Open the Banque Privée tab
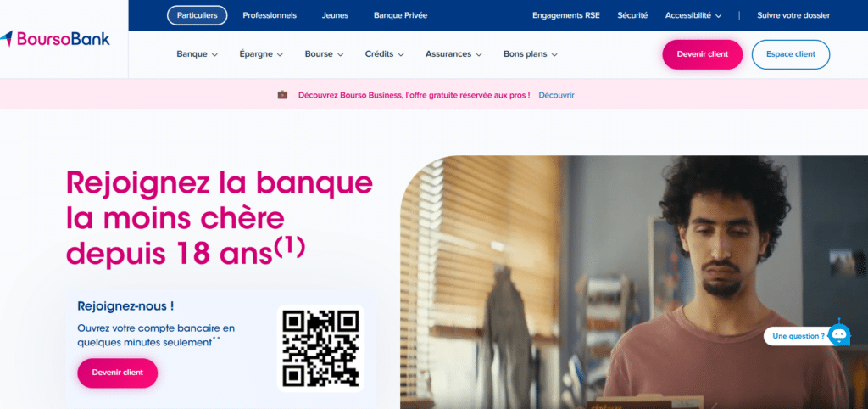Screen dimensions: 868x409 400,15
